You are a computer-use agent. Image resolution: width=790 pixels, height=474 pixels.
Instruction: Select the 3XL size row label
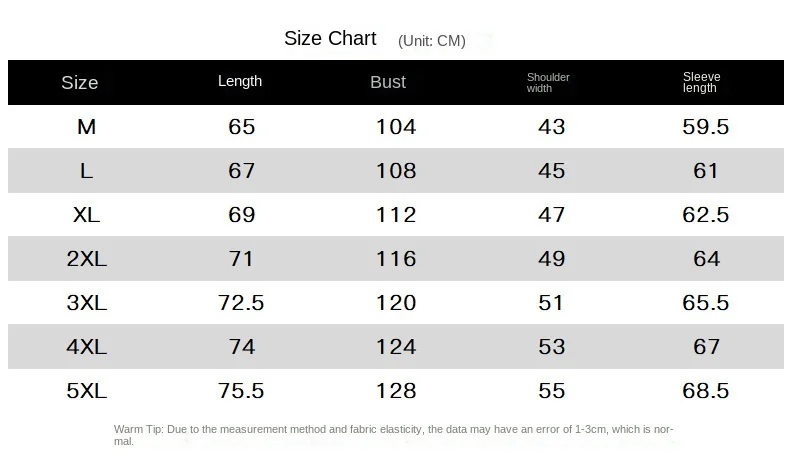click(87, 303)
